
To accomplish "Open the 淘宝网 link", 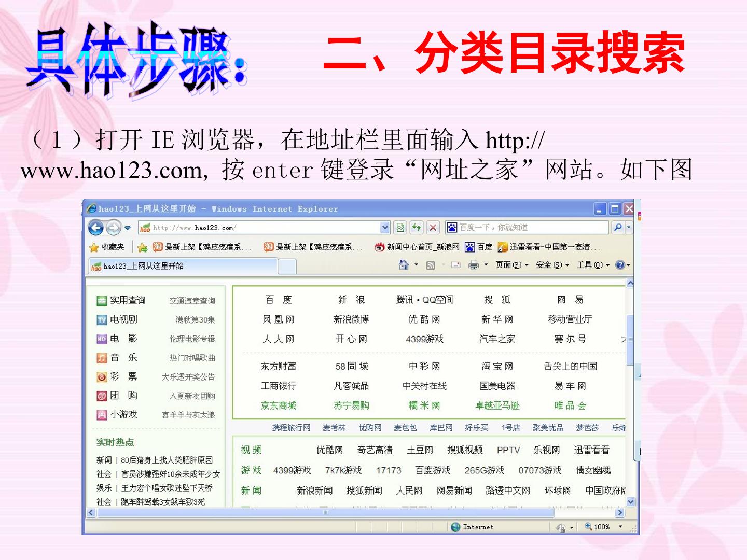I will coord(497,366).
